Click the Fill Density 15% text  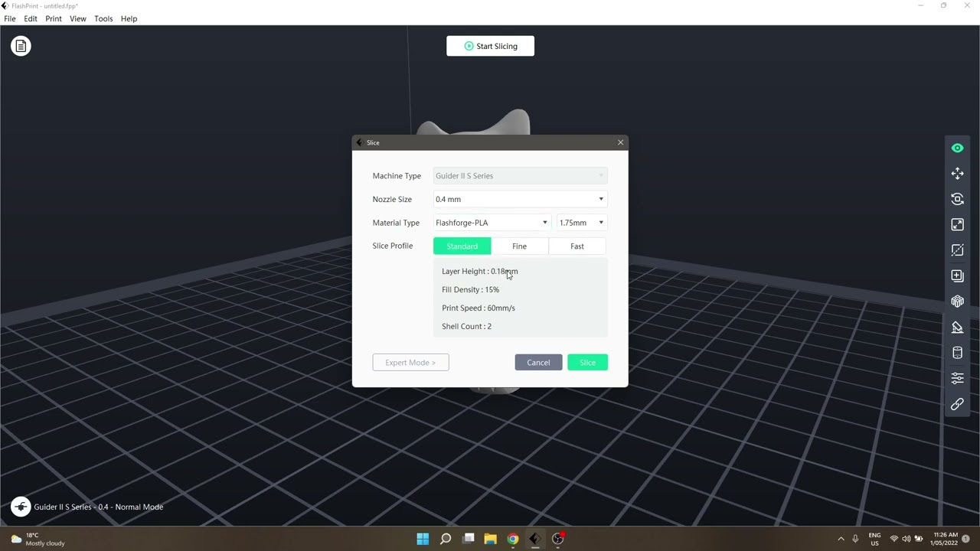click(471, 290)
